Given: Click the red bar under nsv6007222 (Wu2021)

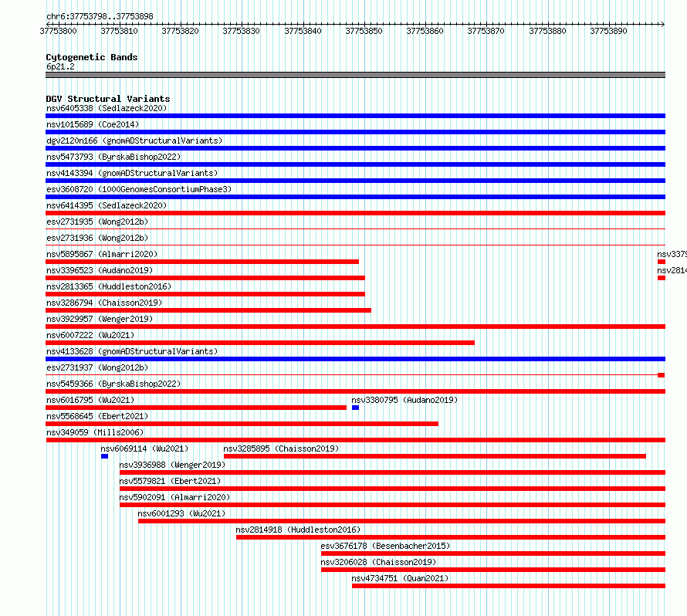Looking at the screenshot, I should [260, 343].
